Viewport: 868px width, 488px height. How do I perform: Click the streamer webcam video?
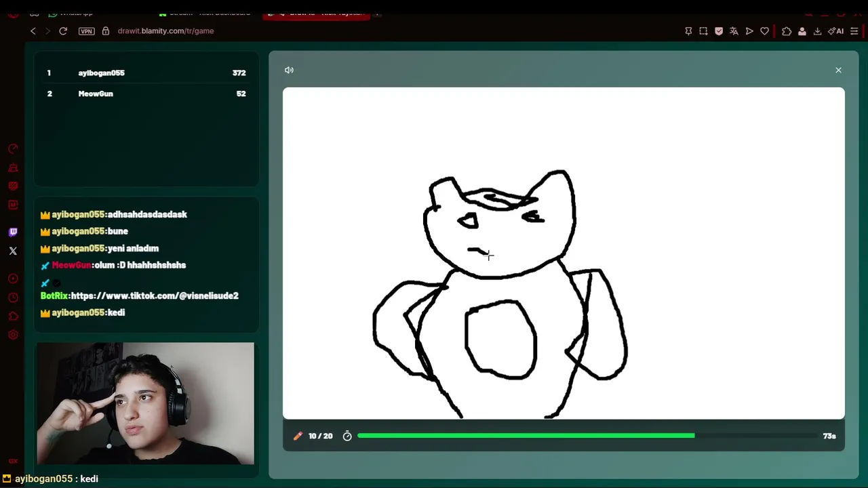coord(146,403)
